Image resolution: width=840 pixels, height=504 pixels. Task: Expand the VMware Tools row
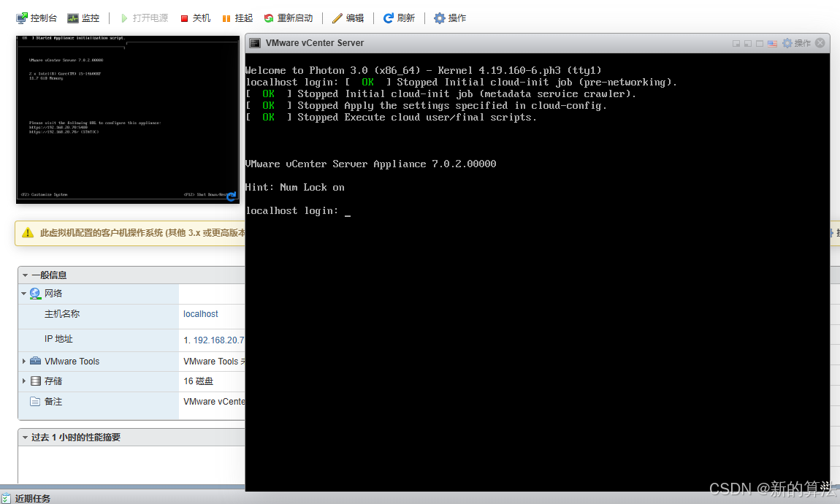click(x=23, y=362)
